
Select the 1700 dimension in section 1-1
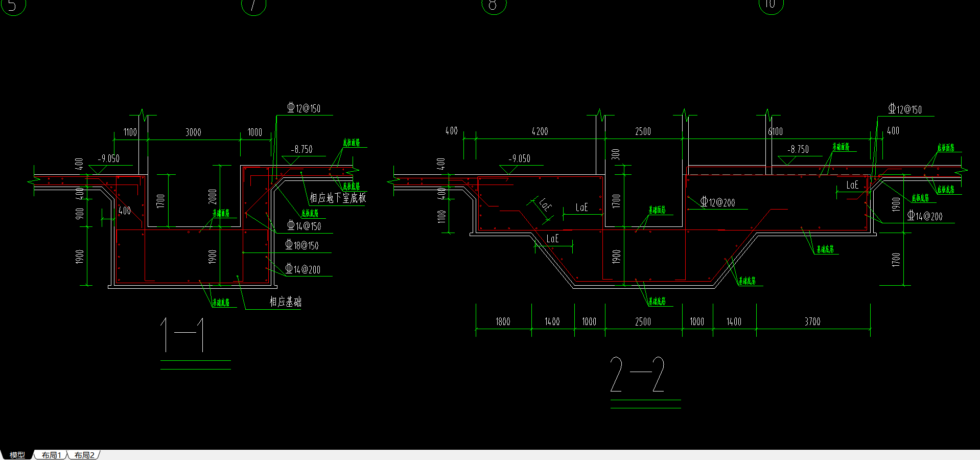[160, 201]
